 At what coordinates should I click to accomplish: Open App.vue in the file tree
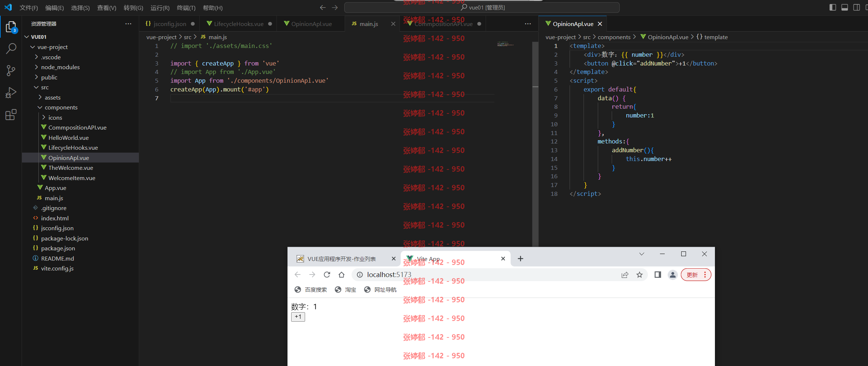55,188
